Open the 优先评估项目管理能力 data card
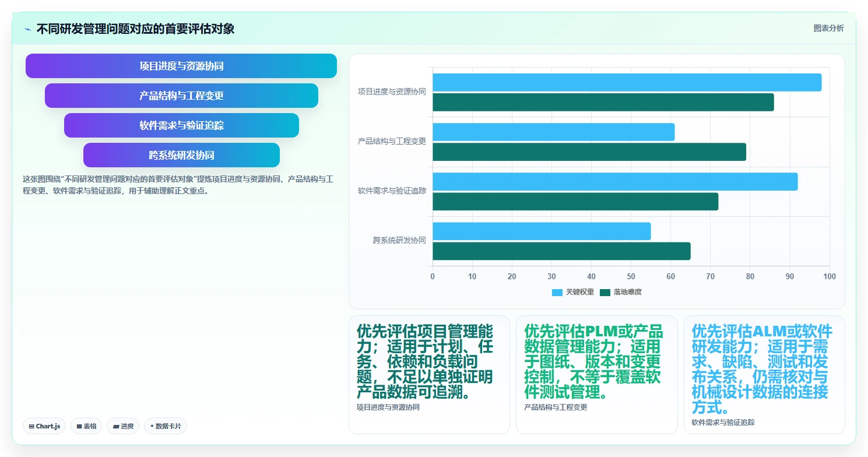Image resolution: width=868 pixels, height=457 pixels. tap(429, 375)
